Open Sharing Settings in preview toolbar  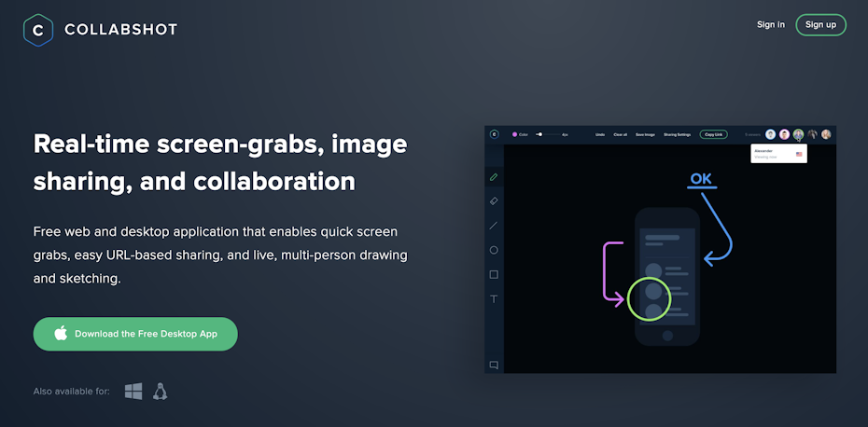[x=677, y=134]
